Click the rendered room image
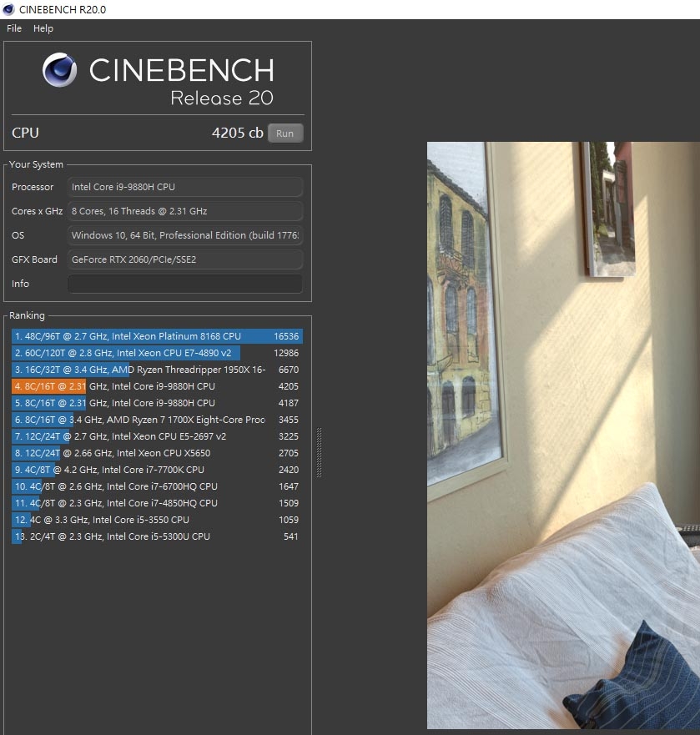700x735 pixels. pos(563,435)
